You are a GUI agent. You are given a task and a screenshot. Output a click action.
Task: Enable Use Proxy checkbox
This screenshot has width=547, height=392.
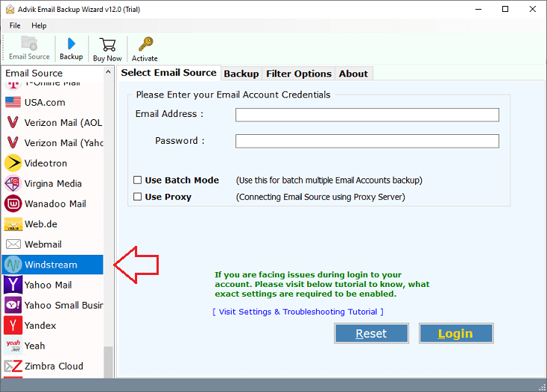pyautogui.click(x=137, y=197)
